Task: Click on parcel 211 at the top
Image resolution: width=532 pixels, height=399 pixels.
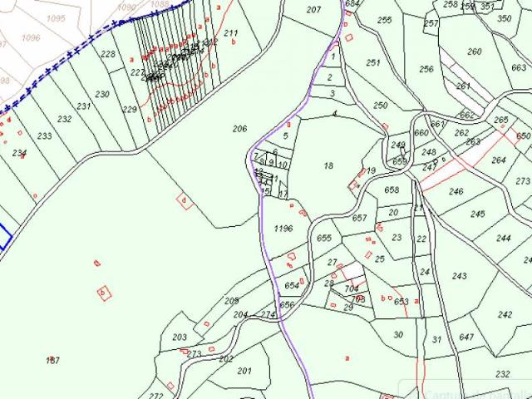Action: (231, 33)
